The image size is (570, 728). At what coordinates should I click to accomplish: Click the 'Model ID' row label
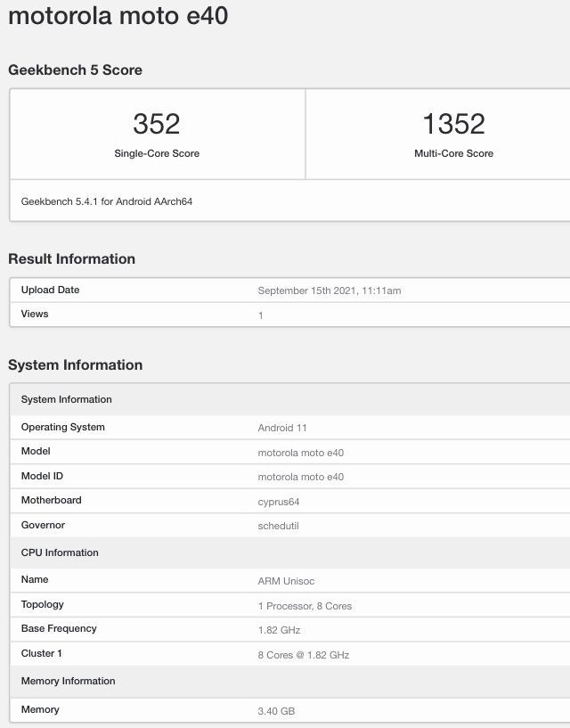tap(42, 476)
